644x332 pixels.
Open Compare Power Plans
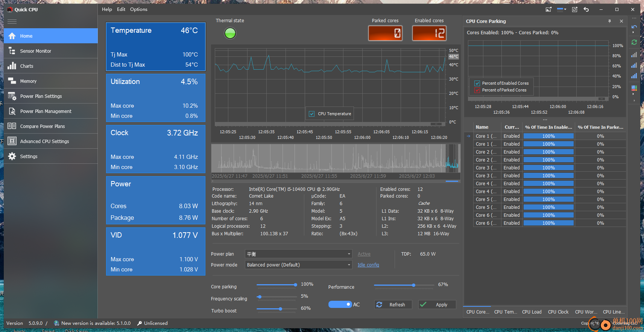click(x=51, y=126)
